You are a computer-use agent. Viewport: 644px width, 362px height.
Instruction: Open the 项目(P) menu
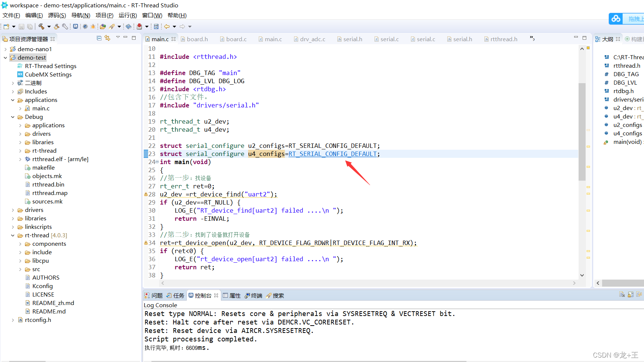point(104,15)
